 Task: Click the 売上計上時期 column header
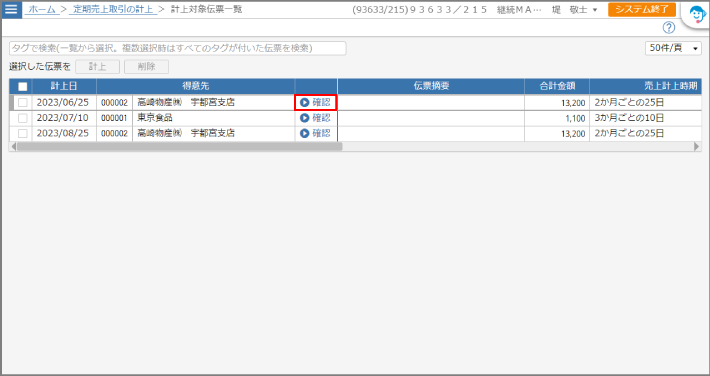[x=647, y=86]
